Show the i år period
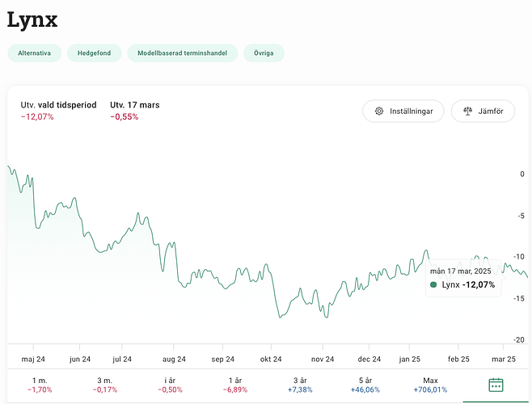 (170, 385)
